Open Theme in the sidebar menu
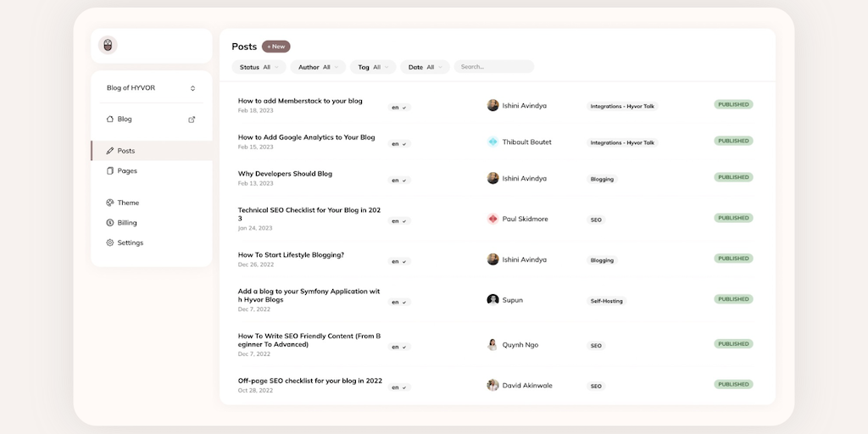This screenshot has height=434, width=868. (151, 203)
